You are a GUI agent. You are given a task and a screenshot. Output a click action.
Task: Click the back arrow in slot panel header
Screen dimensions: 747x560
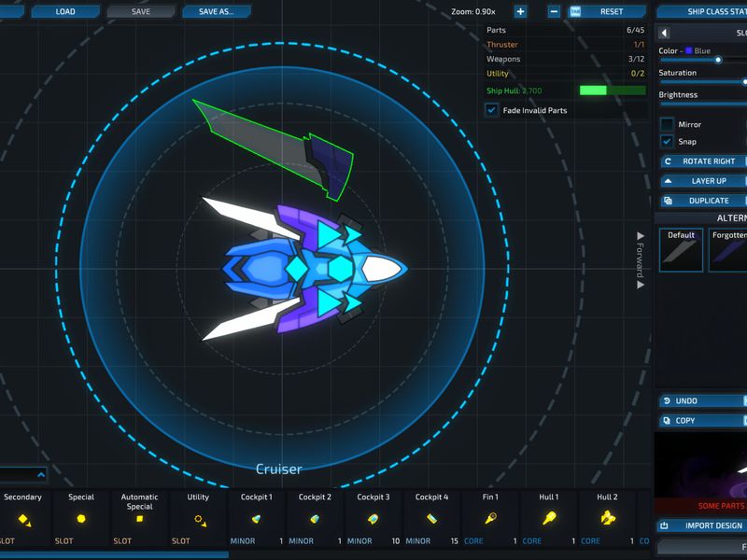tap(664, 33)
